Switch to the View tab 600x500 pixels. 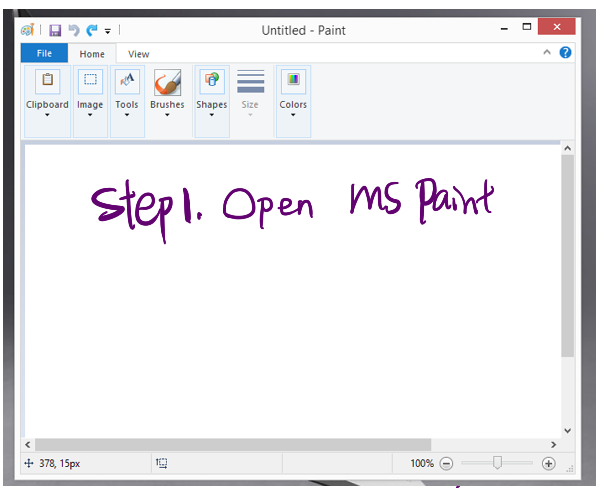pyautogui.click(x=138, y=54)
